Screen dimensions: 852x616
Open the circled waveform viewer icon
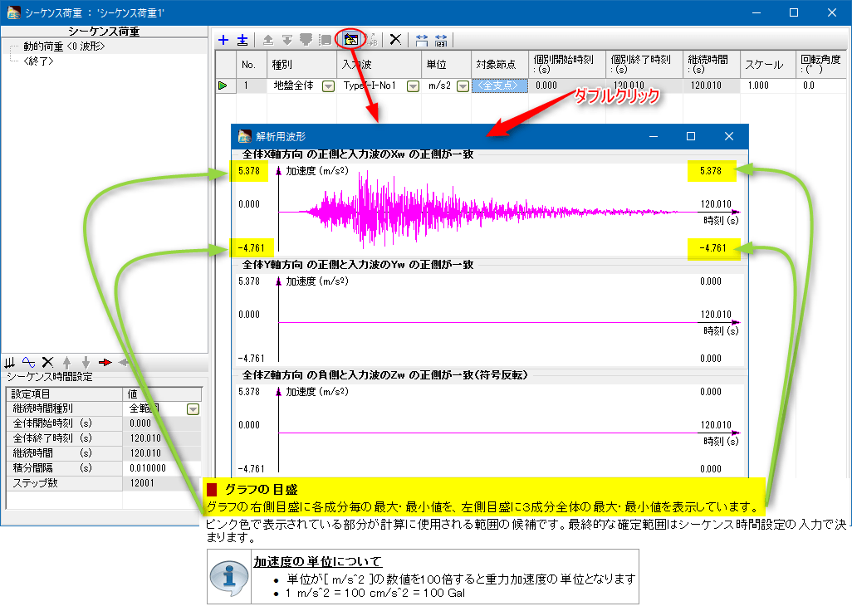click(x=351, y=39)
